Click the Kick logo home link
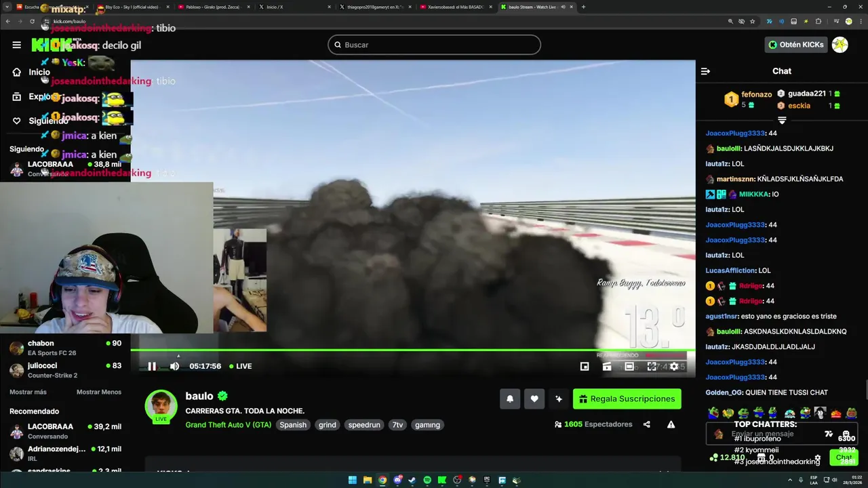This screenshot has height=488, width=868. pos(52,45)
